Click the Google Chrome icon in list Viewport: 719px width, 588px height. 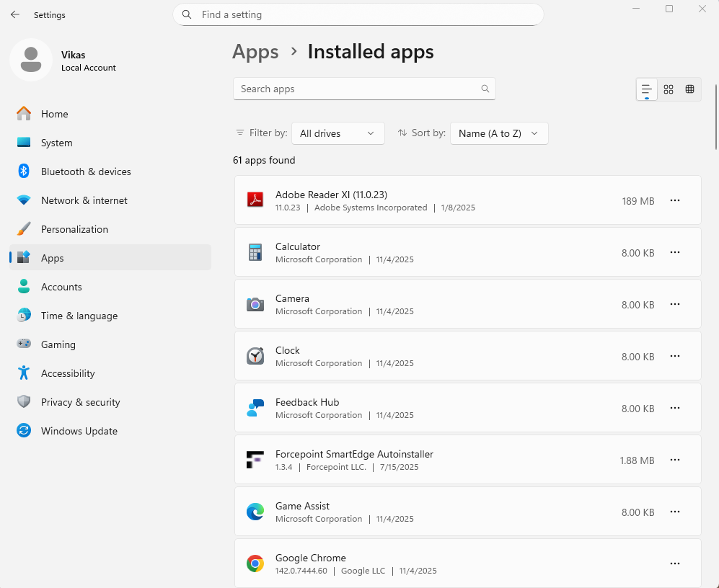255,563
